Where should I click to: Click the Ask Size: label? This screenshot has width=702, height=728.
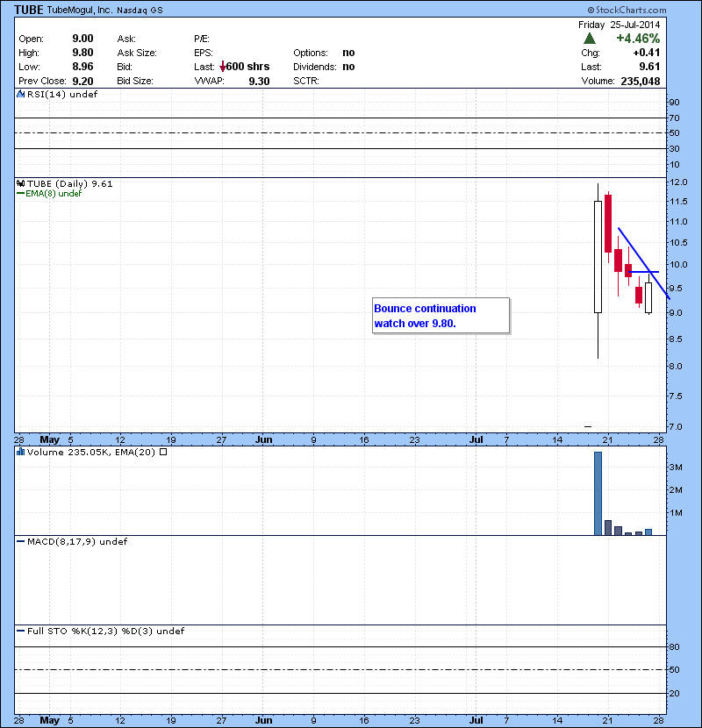click(x=137, y=53)
